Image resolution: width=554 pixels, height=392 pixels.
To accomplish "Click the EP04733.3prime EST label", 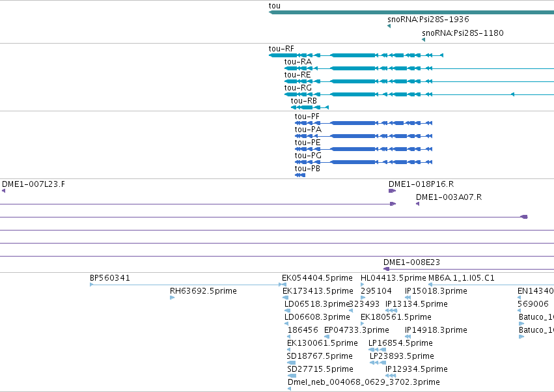I will (x=357, y=330).
